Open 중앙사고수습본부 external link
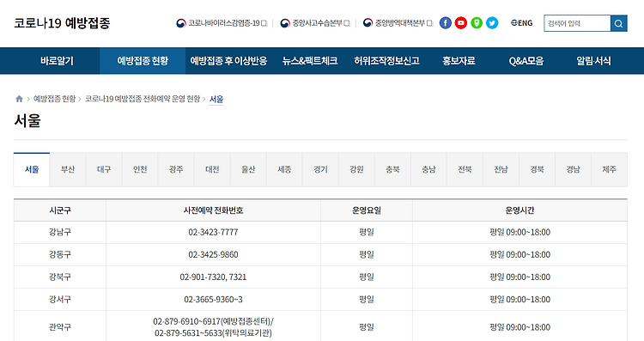The width and height of the screenshot is (644, 341). (315, 23)
